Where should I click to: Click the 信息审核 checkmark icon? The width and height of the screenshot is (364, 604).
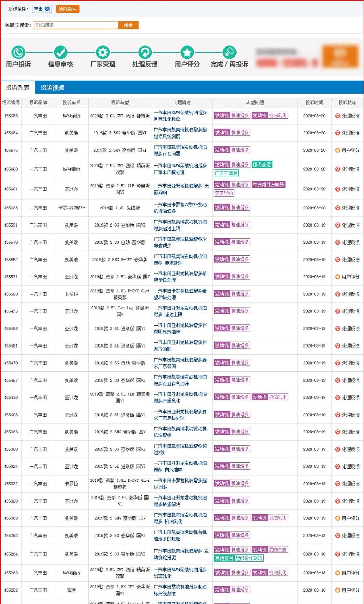[x=60, y=52]
